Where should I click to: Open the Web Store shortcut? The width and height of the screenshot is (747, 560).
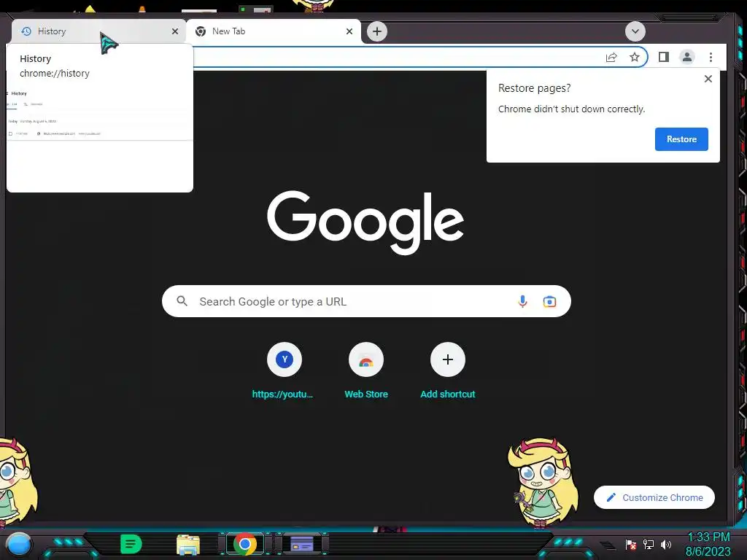point(366,371)
